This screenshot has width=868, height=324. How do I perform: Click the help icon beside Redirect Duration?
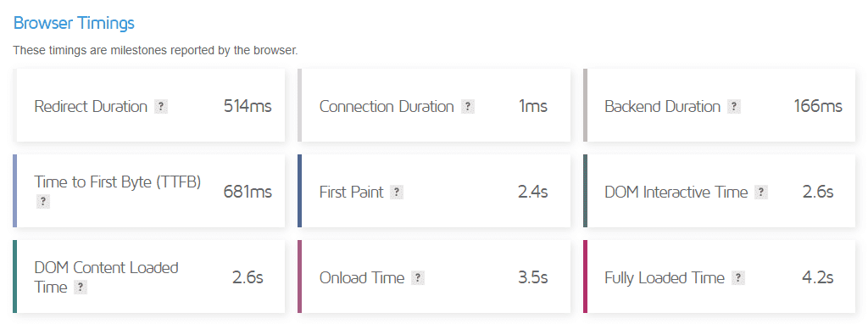pos(160,107)
